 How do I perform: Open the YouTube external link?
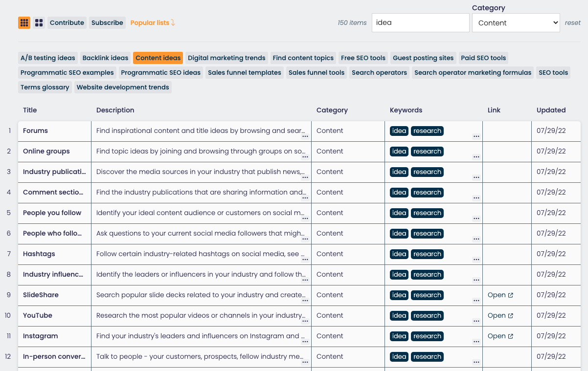[500, 315]
